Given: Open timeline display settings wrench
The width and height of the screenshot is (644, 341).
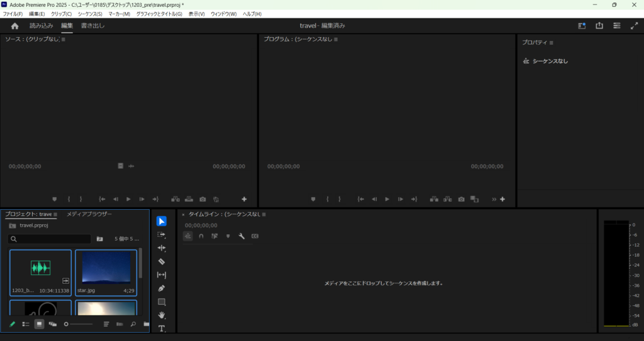Looking at the screenshot, I should pos(241,236).
